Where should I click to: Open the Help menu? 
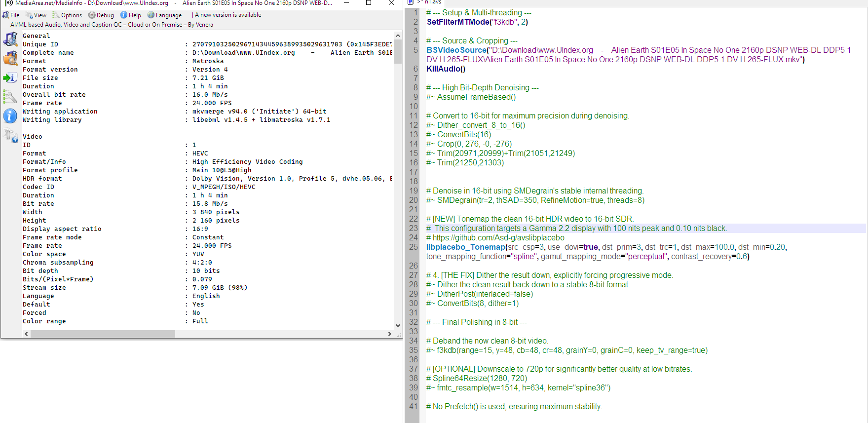click(x=131, y=15)
